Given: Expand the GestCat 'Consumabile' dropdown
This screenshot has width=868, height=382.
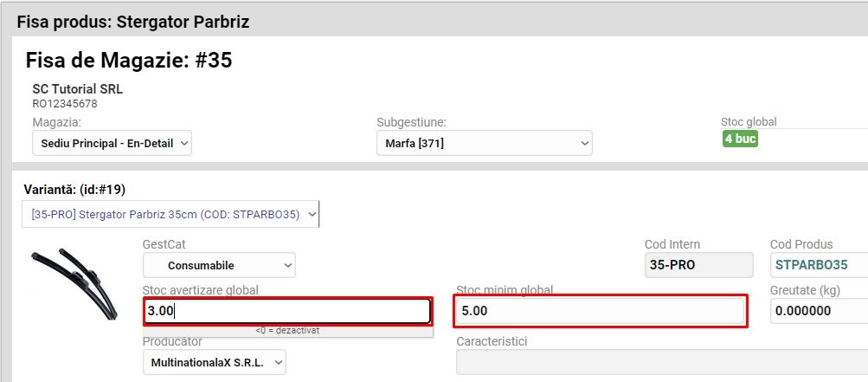Looking at the screenshot, I should [x=218, y=265].
